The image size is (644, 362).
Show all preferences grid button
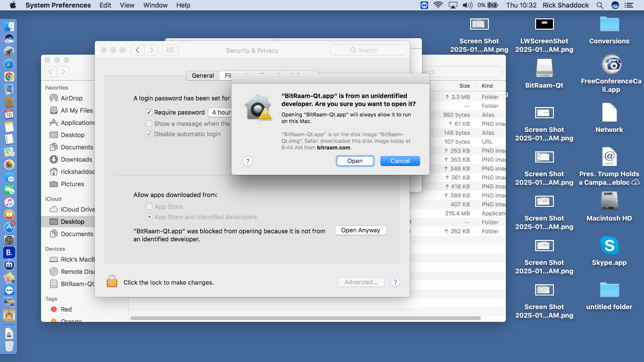[x=170, y=50]
